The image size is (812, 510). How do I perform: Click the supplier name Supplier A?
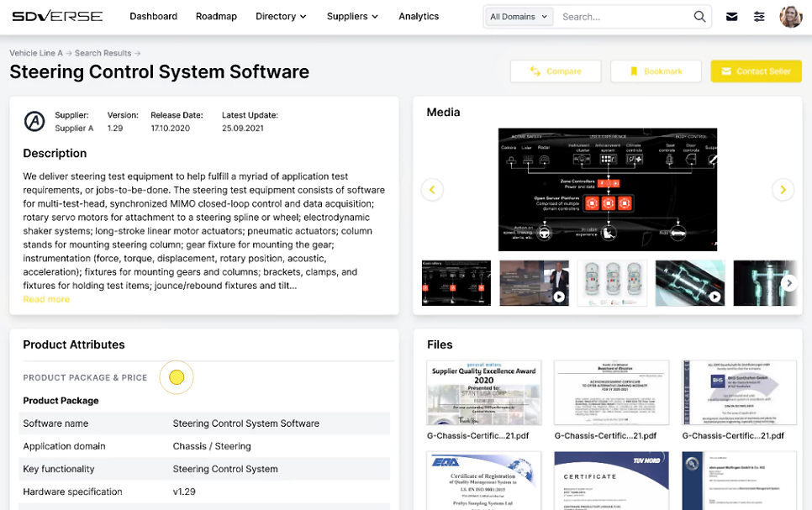[74, 129]
